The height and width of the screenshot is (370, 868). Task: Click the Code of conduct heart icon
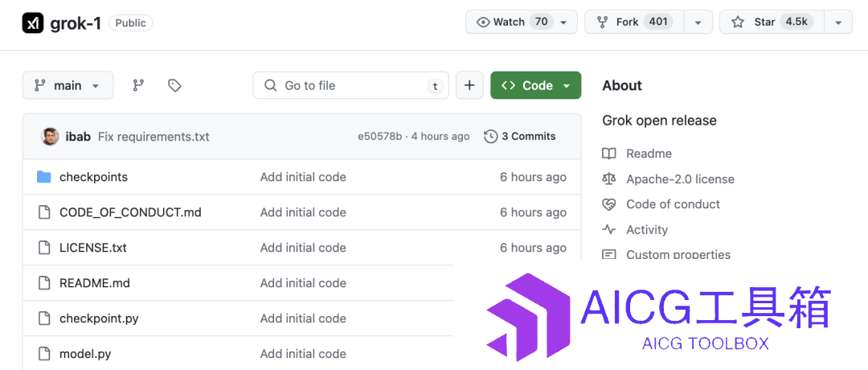(609, 204)
